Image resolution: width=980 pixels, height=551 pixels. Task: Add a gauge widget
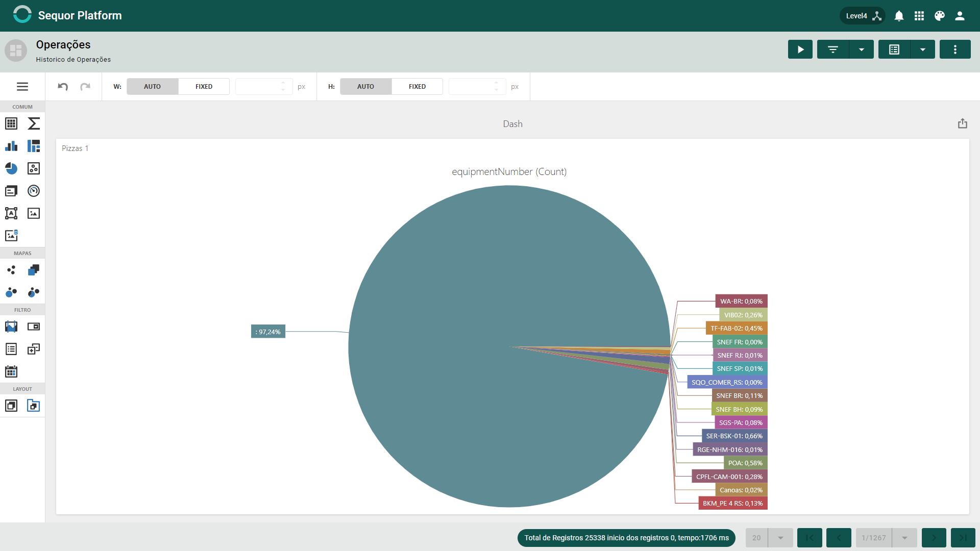34,191
